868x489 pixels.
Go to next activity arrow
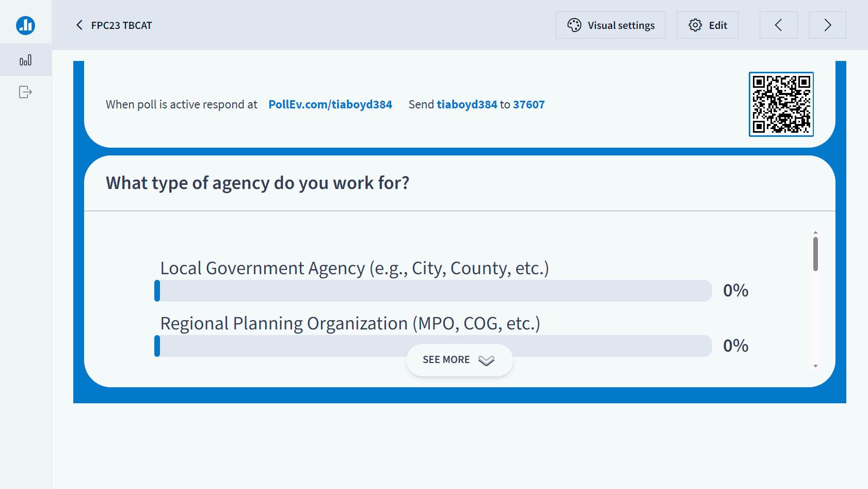tap(827, 25)
